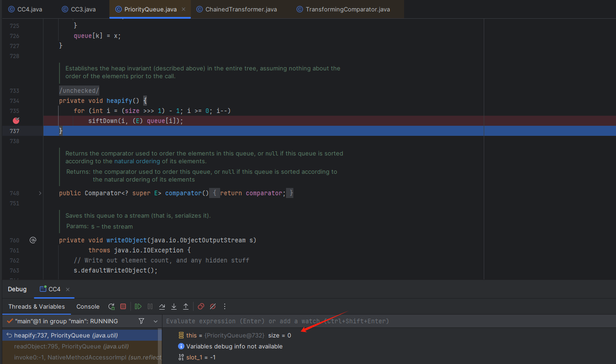Close the CC4 debug session tab
The width and height of the screenshot is (616, 364).
click(x=68, y=289)
